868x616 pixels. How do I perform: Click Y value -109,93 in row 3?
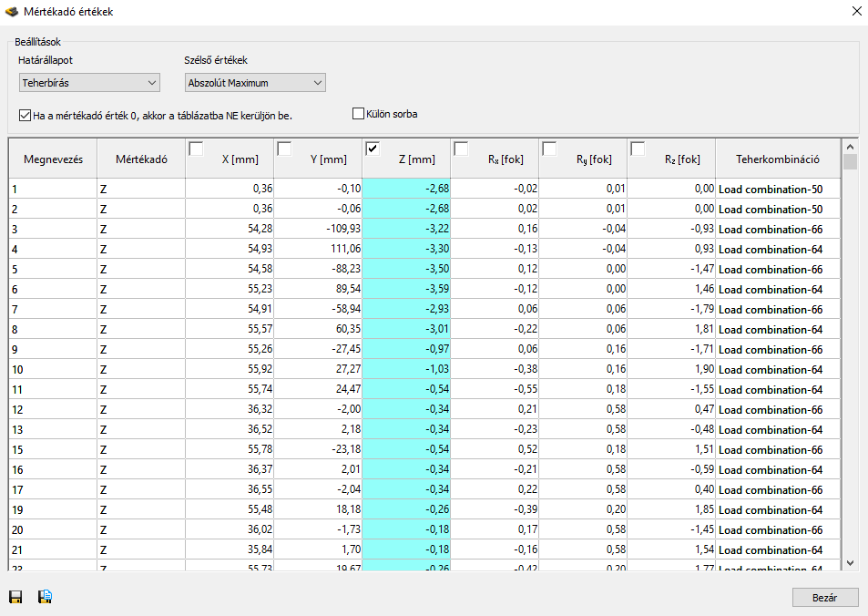(318, 229)
